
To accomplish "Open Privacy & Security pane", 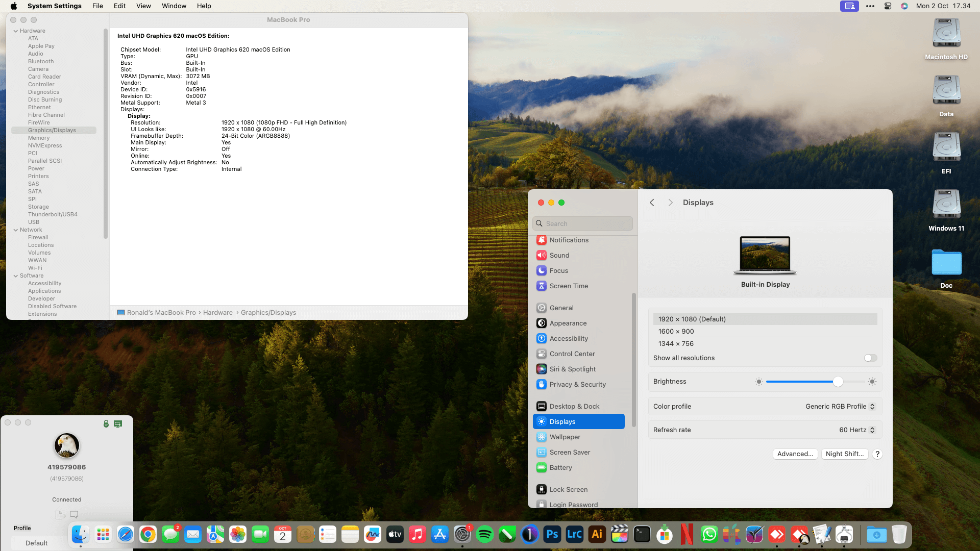I will [x=577, y=384].
